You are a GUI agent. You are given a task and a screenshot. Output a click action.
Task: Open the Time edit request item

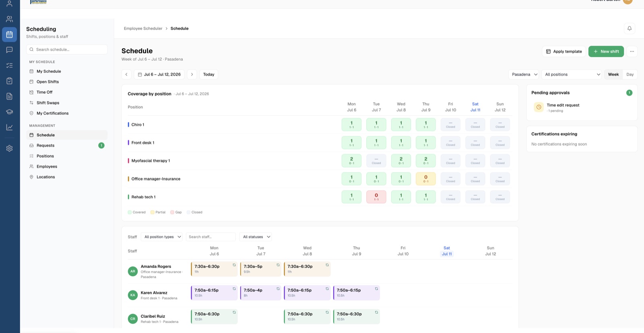pos(582,107)
